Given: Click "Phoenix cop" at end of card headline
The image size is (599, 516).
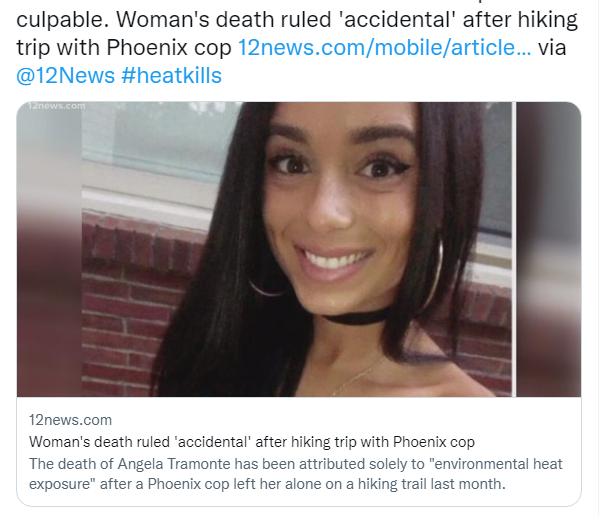Looking at the screenshot, I should point(434,442).
